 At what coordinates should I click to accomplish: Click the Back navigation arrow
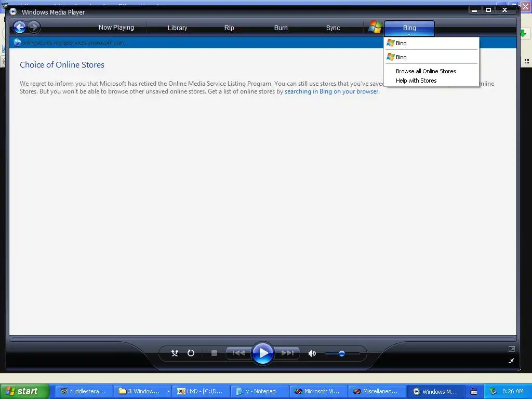20,27
